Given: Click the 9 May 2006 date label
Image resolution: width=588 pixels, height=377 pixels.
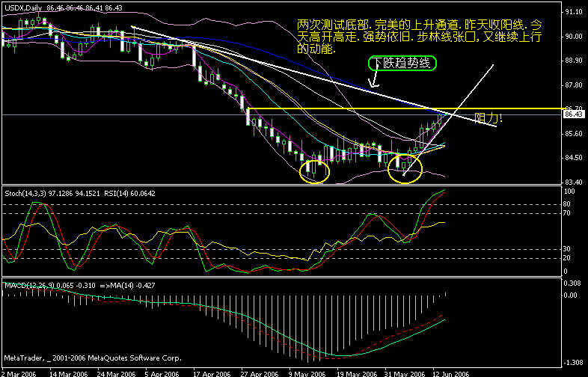Looking at the screenshot, I should (x=308, y=373).
